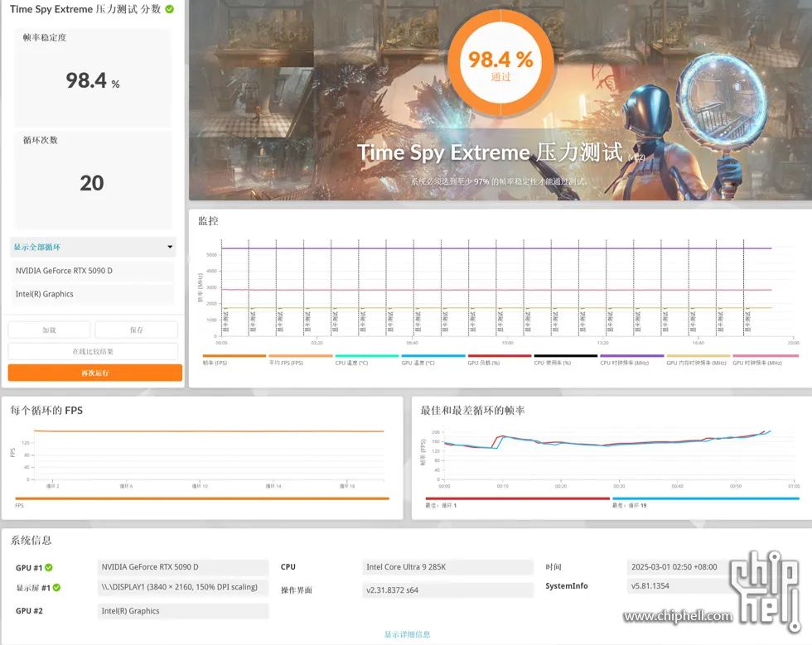This screenshot has height=645, width=812.
Task: Toggle the GPU 负载 (%) legend series
Action: pyautogui.click(x=499, y=360)
